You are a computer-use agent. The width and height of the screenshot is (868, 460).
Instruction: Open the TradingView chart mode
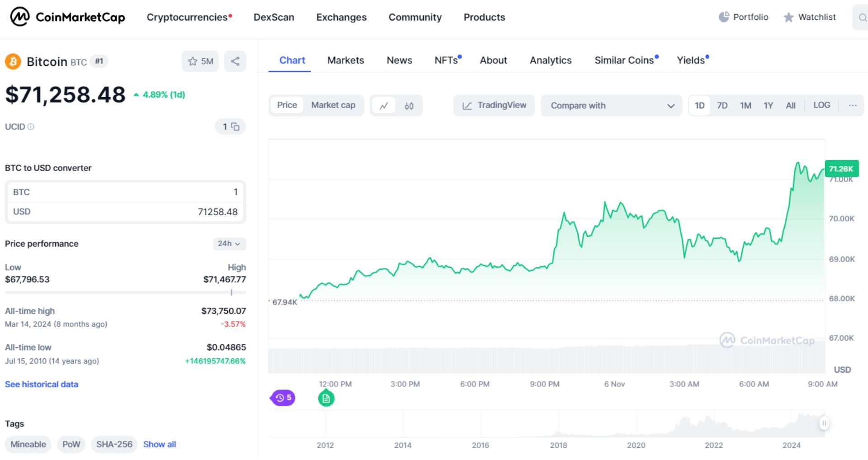[x=494, y=105]
